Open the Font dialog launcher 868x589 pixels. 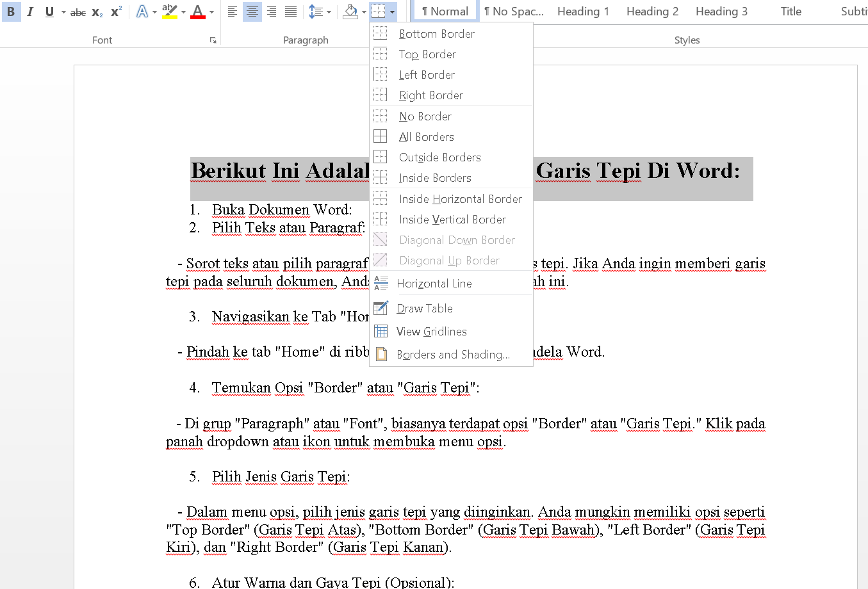(x=213, y=40)
